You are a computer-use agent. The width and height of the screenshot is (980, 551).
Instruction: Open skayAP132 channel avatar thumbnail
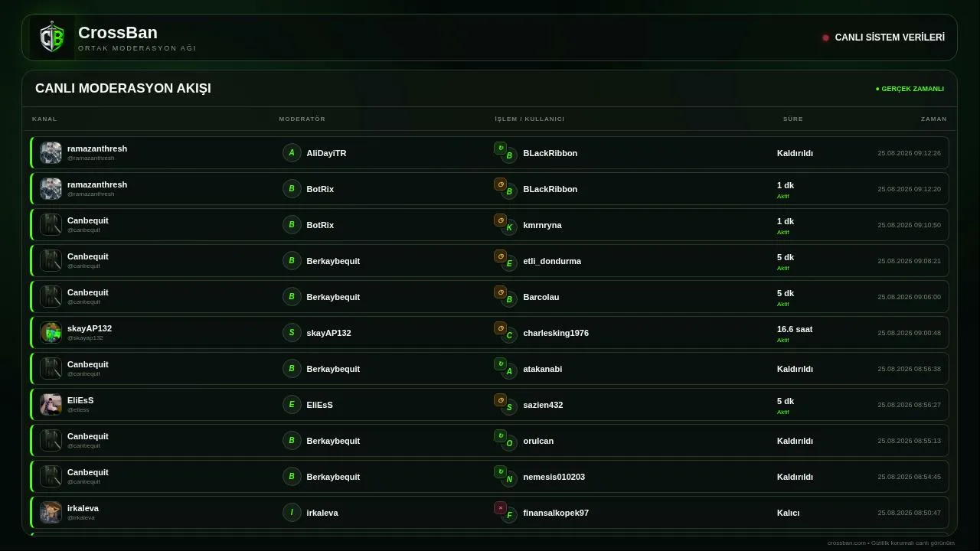click(x=51, y=332)
